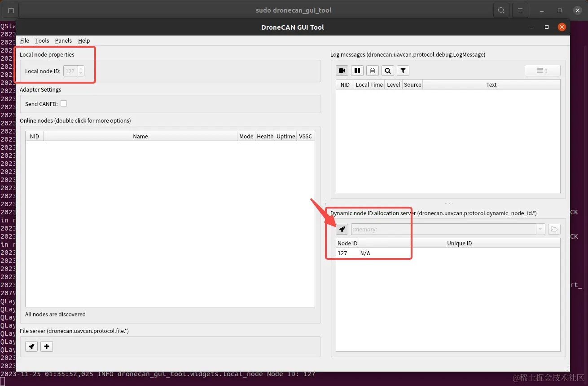588x386 pixels.
Task: Toggle log message recording with the camera icon
Action: pyautogui.click(x=342, y=70)
